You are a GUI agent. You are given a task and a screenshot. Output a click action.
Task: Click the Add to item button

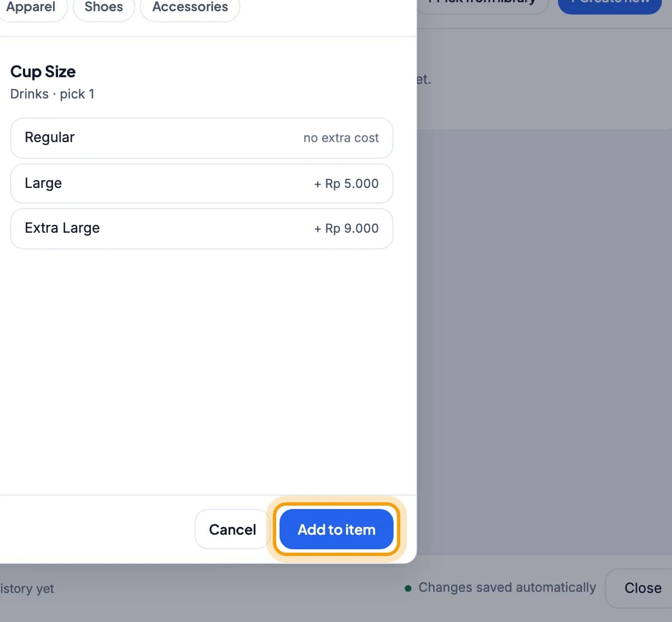click(337, 529)
